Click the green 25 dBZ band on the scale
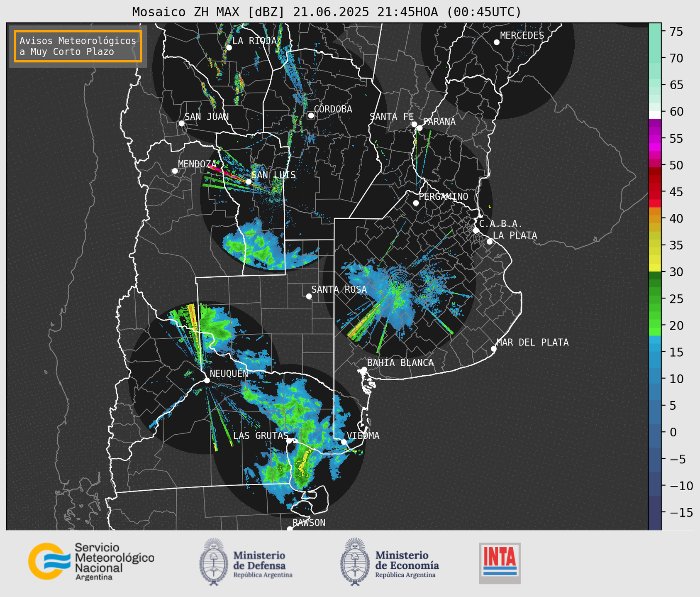Image resolution: width=700 pixels, height=597 pixels. 654,299
